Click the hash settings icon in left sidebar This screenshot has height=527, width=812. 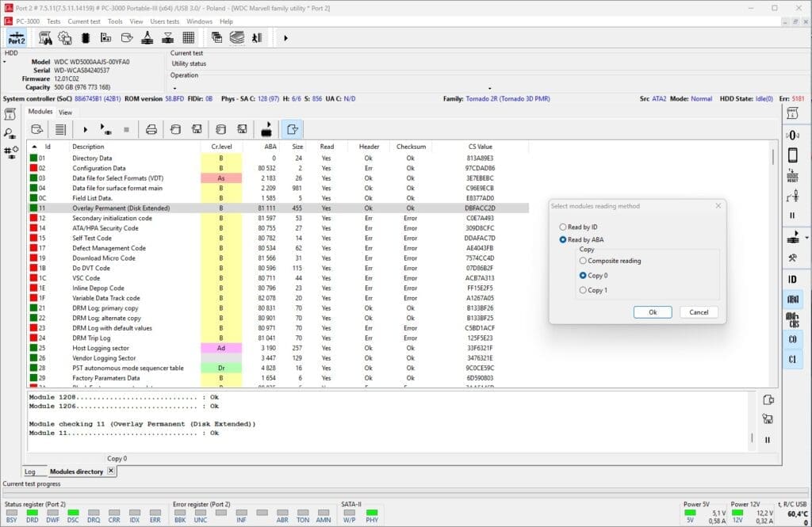click(11, 152)
